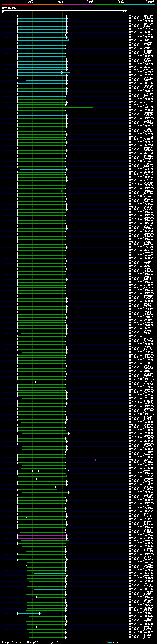Open hit label UniRef100_B6KFN3
This screenshot has width=157, height=644.
point(141,169)
